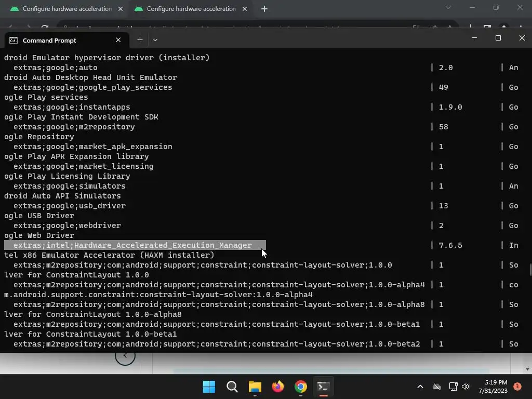Open a new browser tab in Chrome
532x399 pixels.
264,9
